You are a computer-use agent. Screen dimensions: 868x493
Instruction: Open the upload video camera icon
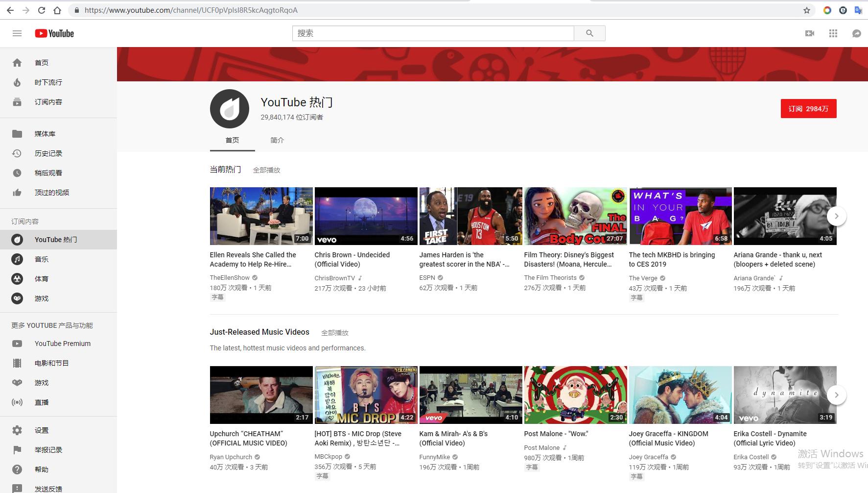(x=810, y=33)
